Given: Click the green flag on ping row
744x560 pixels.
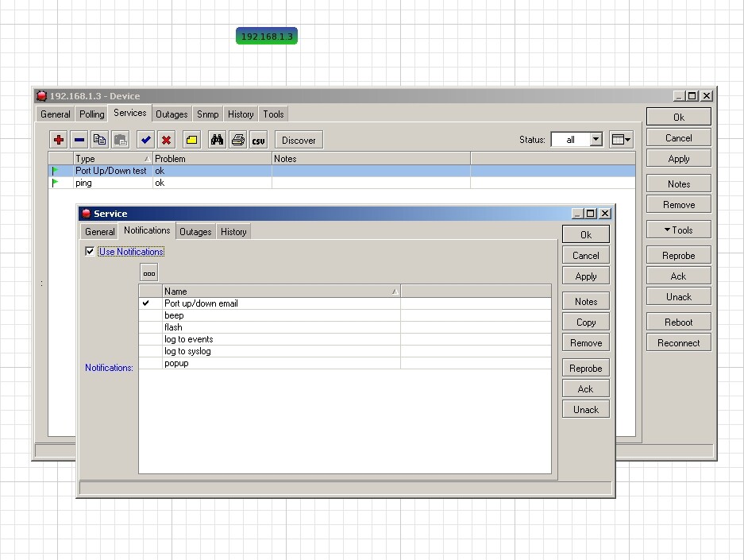Looking at the screenshot, I should click(55, 183).
